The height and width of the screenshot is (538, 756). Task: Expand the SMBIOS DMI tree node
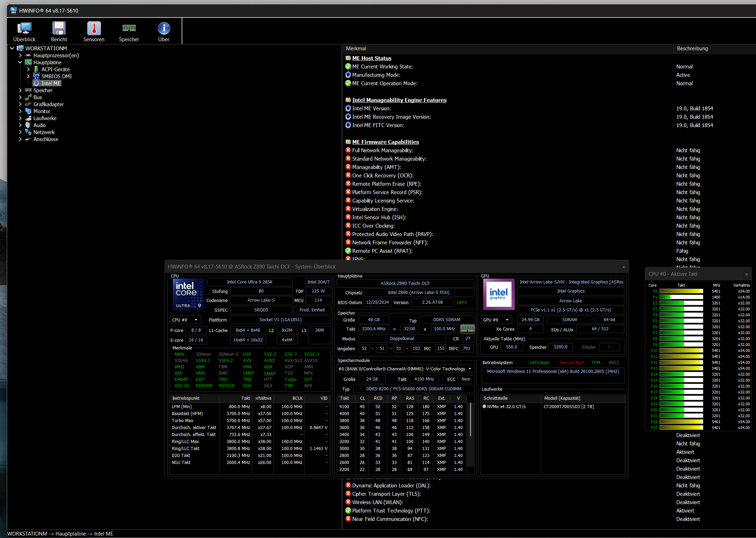click(x=28, y=76)
